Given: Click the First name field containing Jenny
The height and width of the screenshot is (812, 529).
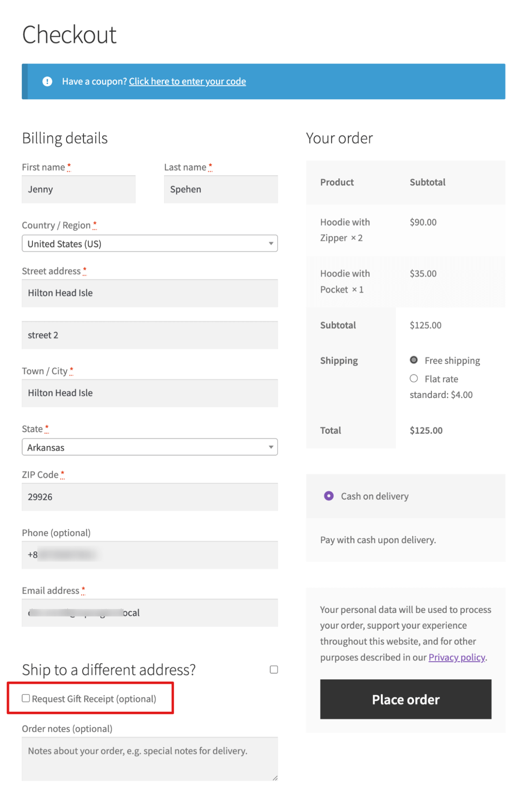Looking at the screenshot, I should 78,189.
